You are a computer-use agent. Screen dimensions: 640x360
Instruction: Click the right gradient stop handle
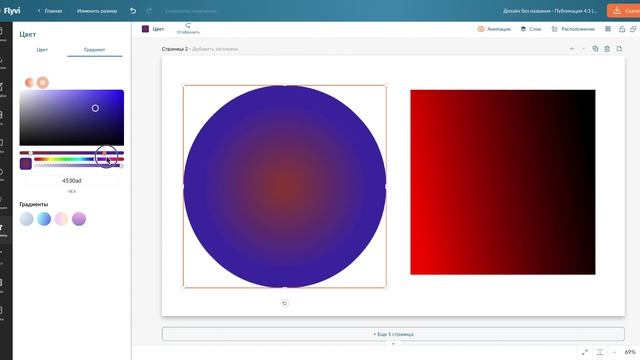click(104, 153)
